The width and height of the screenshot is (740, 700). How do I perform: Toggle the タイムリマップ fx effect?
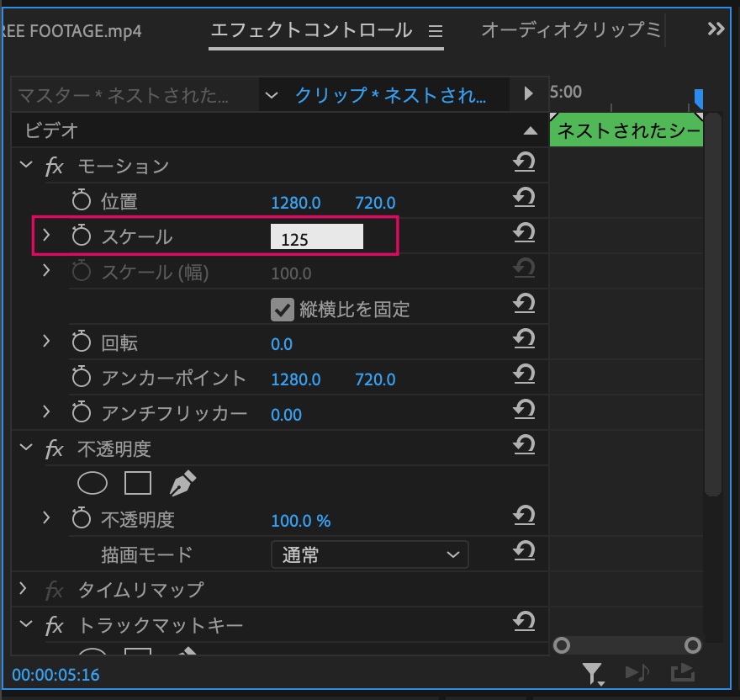coord(55,591)
